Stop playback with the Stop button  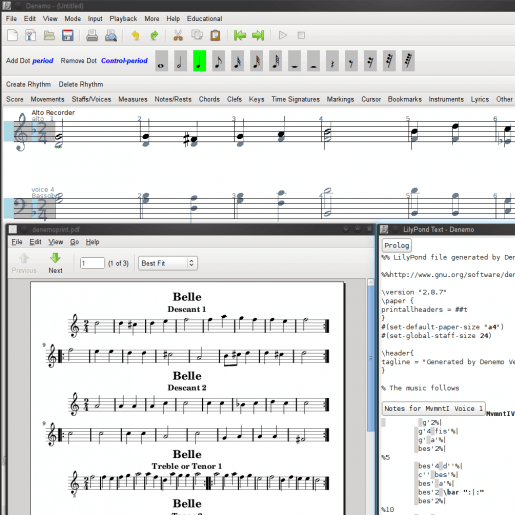(x=301, y=35)
